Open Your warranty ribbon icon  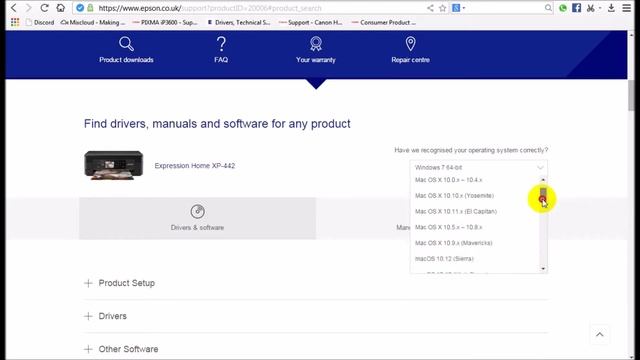point(316,44)
